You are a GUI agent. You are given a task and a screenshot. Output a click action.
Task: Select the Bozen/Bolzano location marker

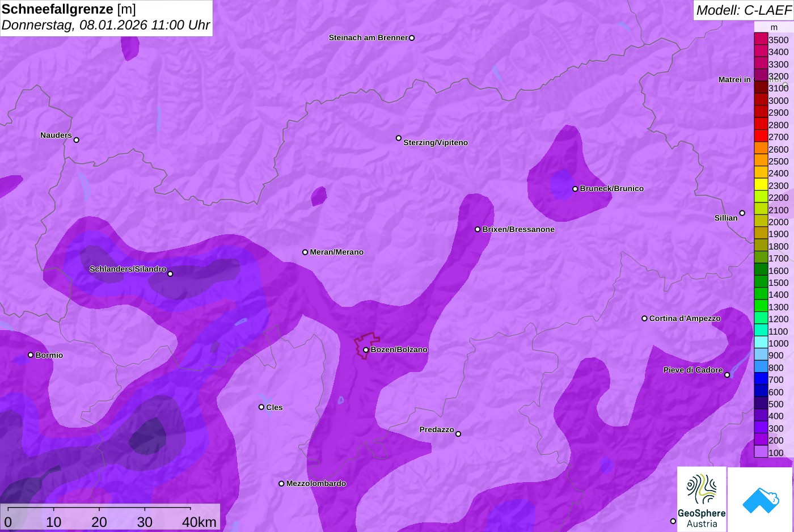pos(366,350)
